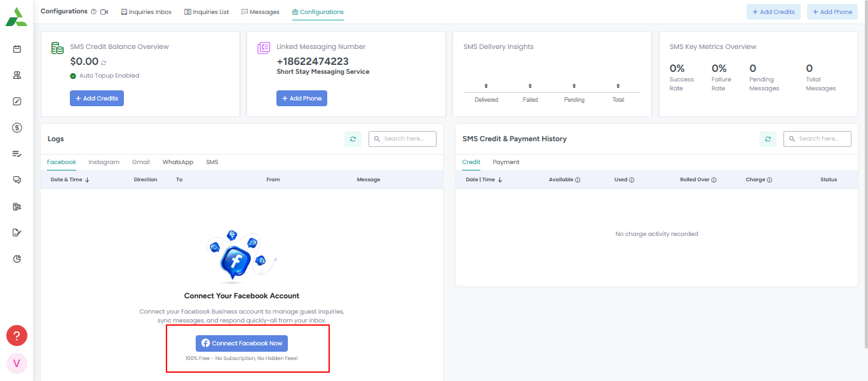This screenshot has height=381, width=868.
Task: Click the Facebook illustration in Logs panel
Action: (x=241, y=256)
